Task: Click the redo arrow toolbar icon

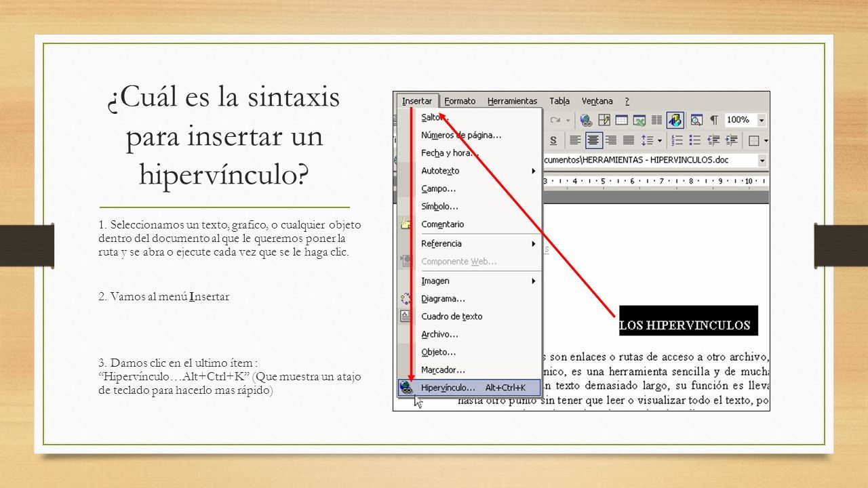Action: [555, 120]
